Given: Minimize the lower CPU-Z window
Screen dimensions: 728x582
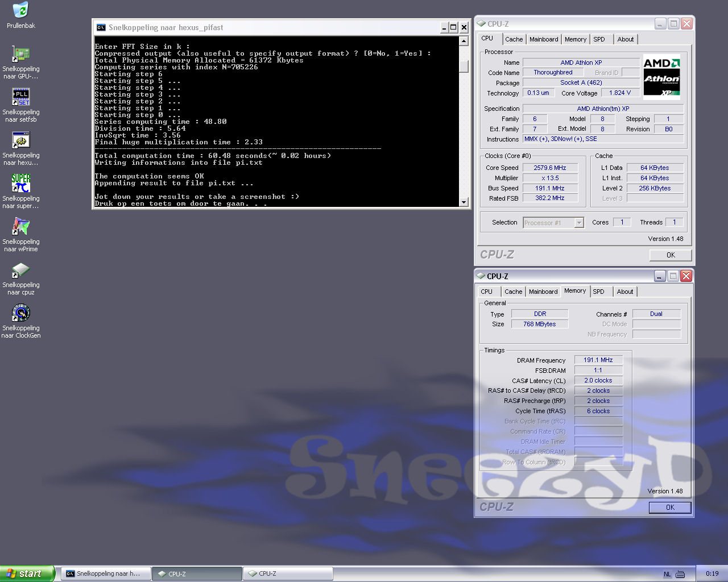Looking at the screenshot, I should click(x=660, y=276).
